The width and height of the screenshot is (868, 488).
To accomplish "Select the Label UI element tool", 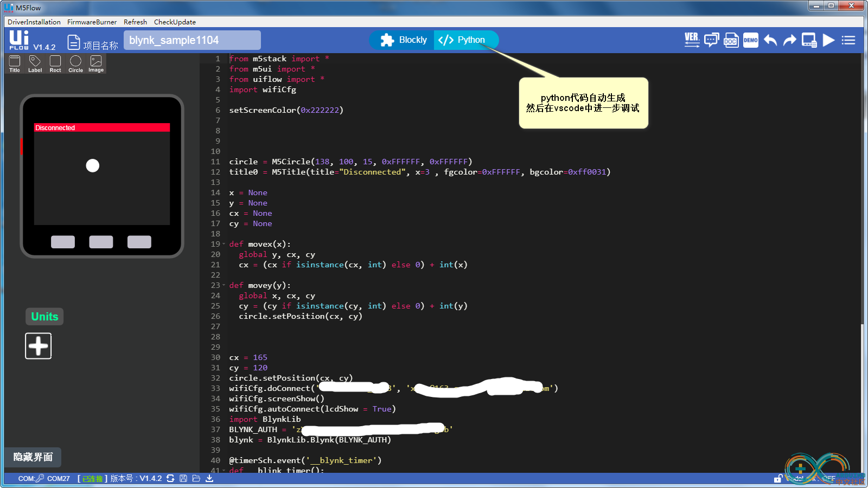I will tap(35, 63).
